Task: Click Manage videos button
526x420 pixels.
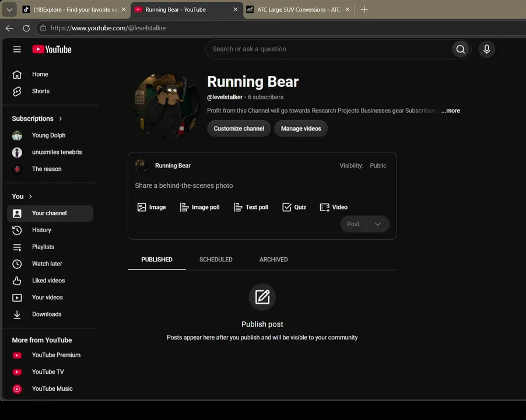Action: [301, 128]
